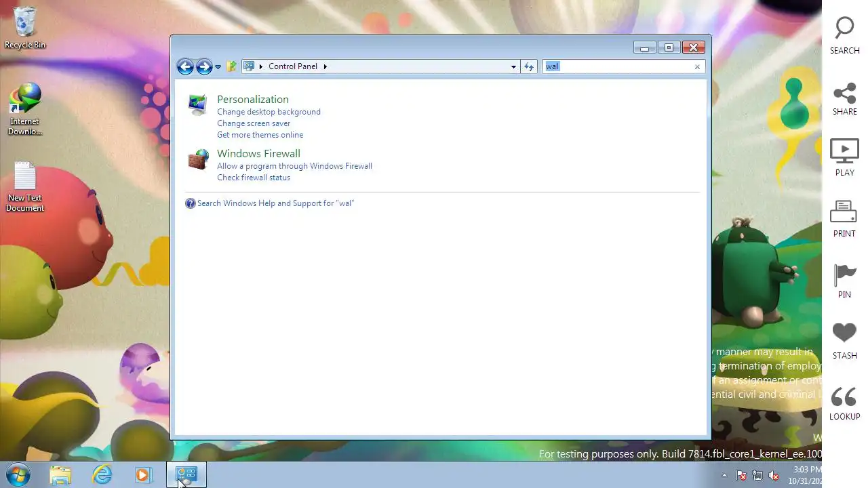Open the Action Center flag tray icon

tap(741, 476)
